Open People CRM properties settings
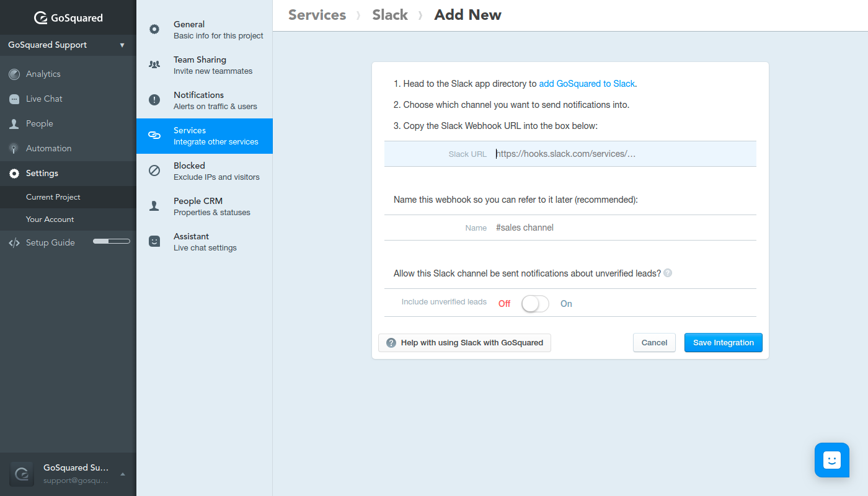Viewport: 868px width, 496px height. click(x=204, y=206)
